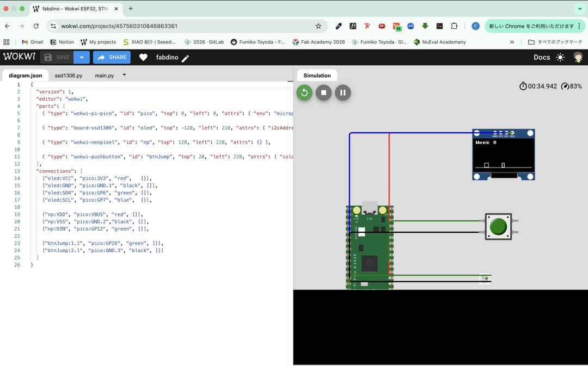Click the OLED display component
The image size is (588, 366).
[x=503, y=154]
